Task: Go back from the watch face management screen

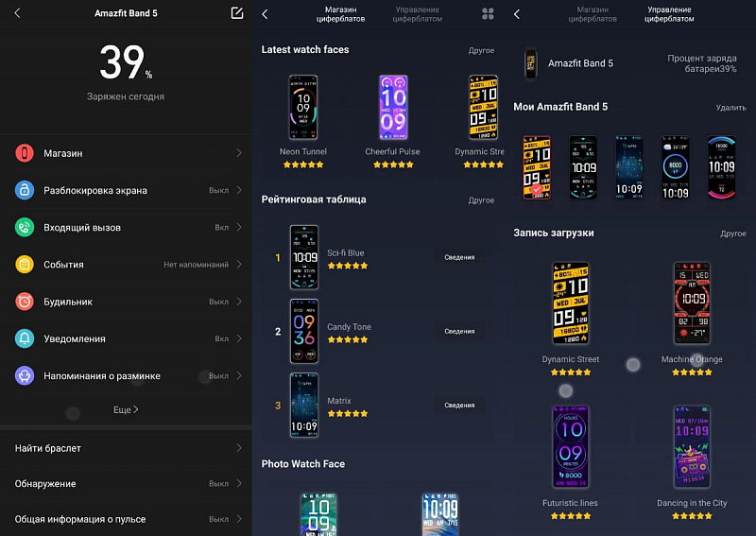Action: (517, 14)
